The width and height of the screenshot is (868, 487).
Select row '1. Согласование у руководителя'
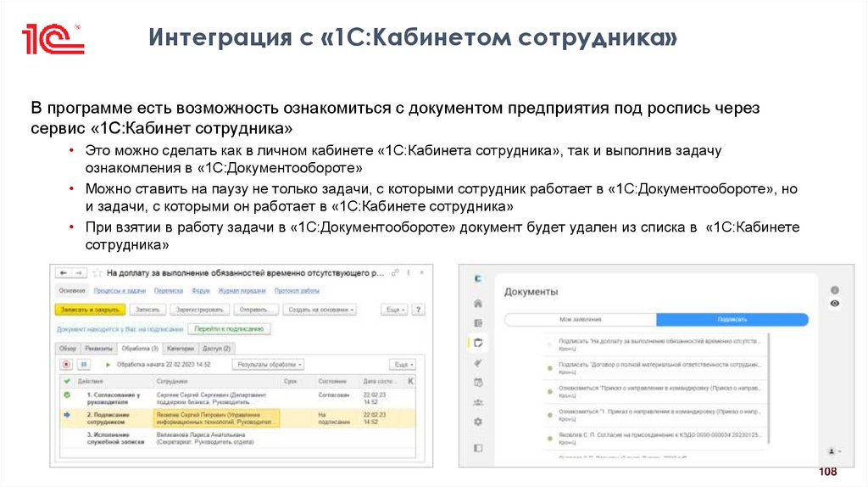coord(237,399)
